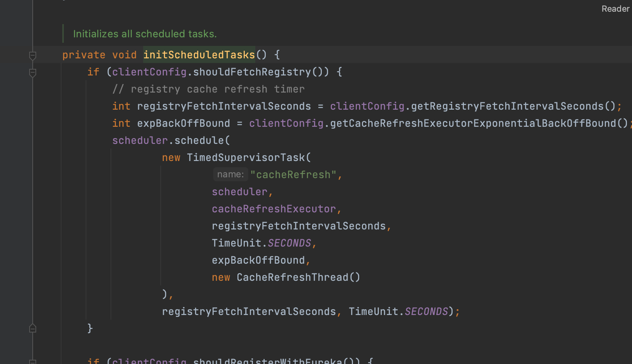The image size is (632, 364).
Task: Click the expBackOffBound argument line
Action: pyautogui.click(x=258, y=260)
